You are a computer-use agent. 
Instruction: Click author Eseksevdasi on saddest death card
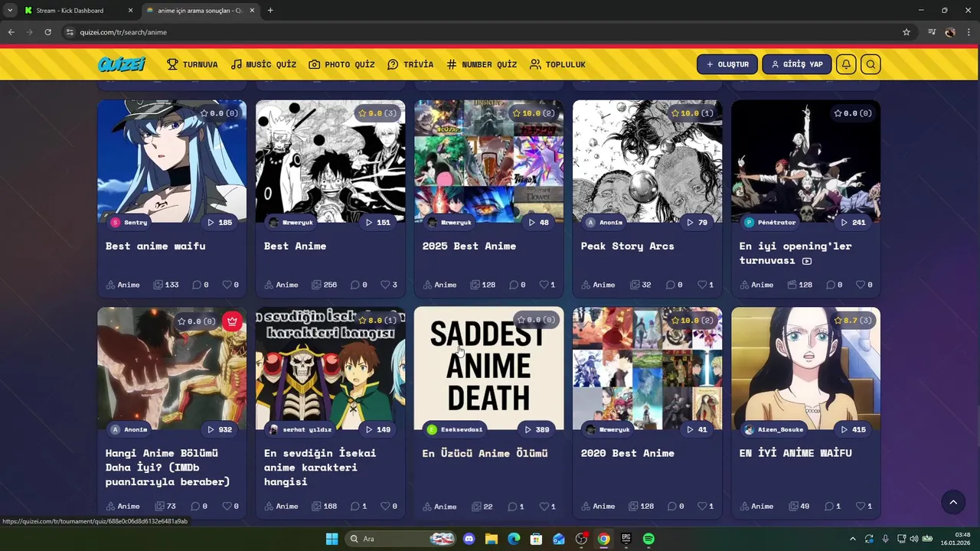click(455, 429)
